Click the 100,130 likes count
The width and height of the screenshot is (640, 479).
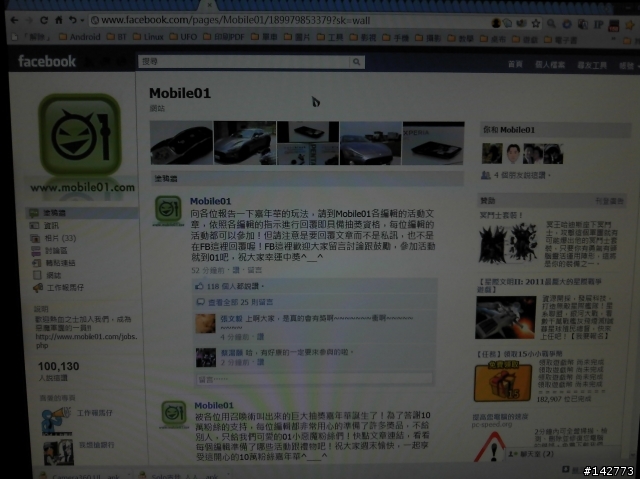[x=58, y=366]
